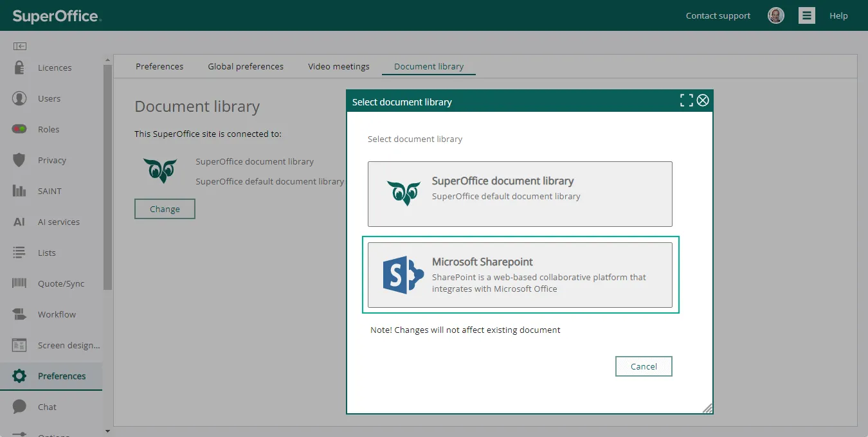Open the hamburger menu in header
The height and width of the screenshot is (437, 868).
point(807,15)
